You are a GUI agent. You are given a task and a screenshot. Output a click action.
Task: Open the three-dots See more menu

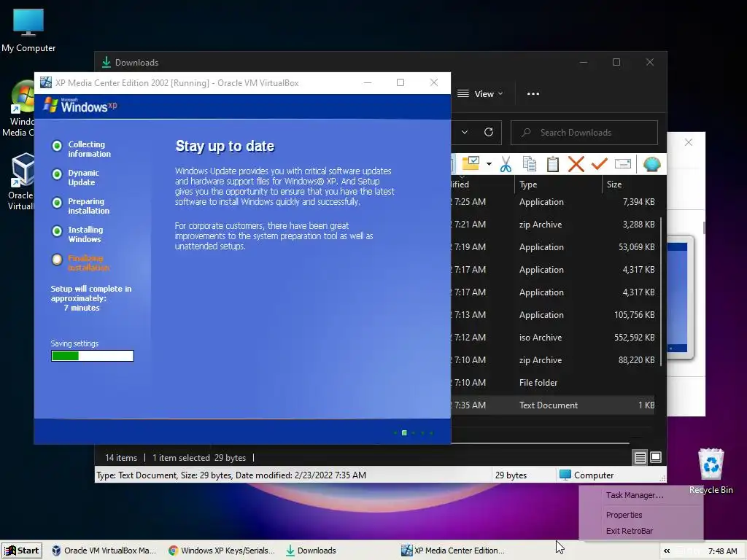tap(533, 94)
